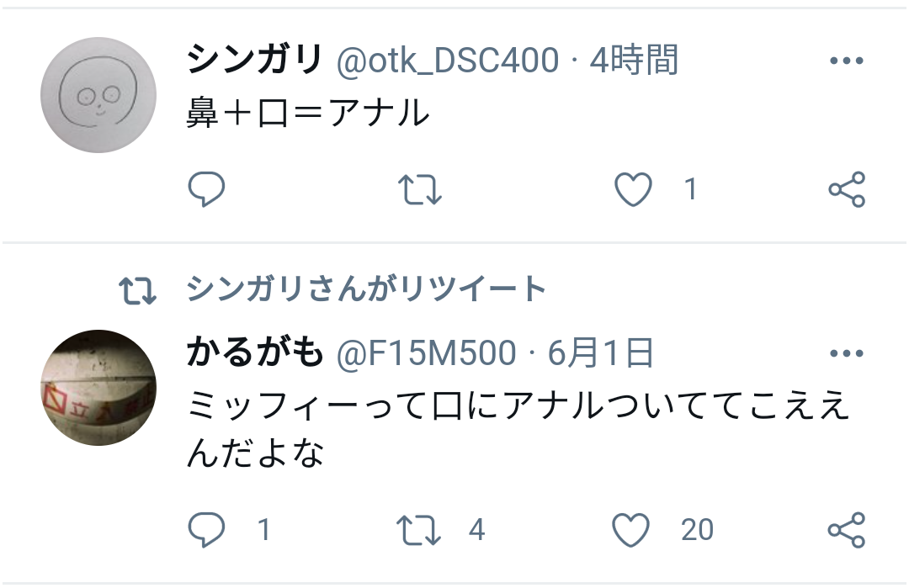This screenshot has width=909, height=588.
Task: Reply to シンガリ's tweet
Action: click(x=206, y=189)
